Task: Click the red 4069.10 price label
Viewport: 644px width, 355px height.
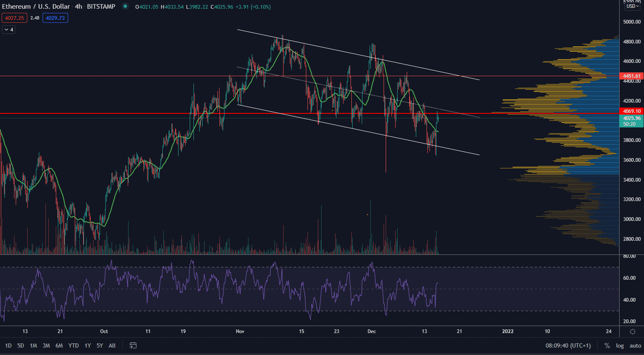Action: point(632,111)
